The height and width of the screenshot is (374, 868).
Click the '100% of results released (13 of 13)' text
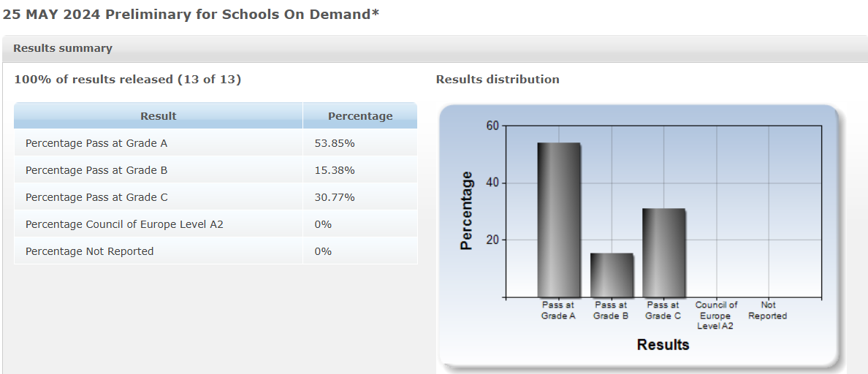(x=128, y=80)
